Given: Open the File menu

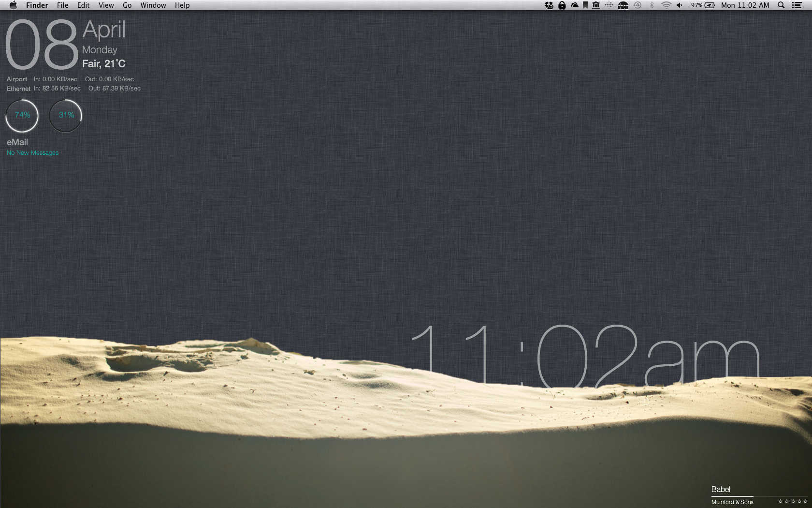Looking at the screenshot, I should click(62, 5).
